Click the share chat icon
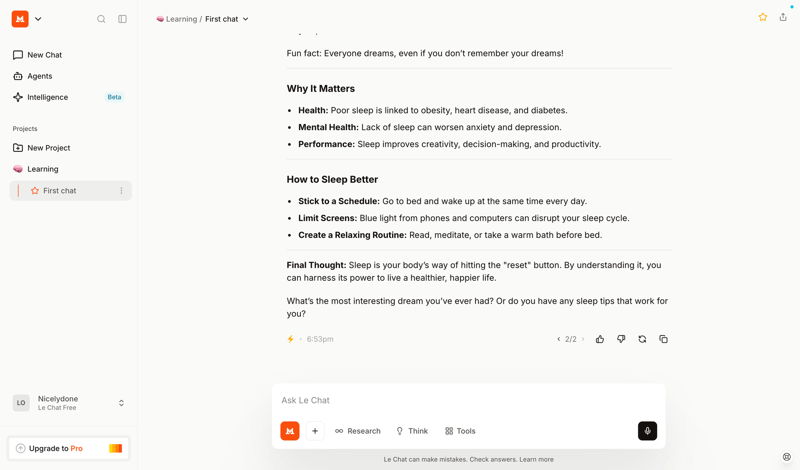800x470 pixels. tap(783, 17)
